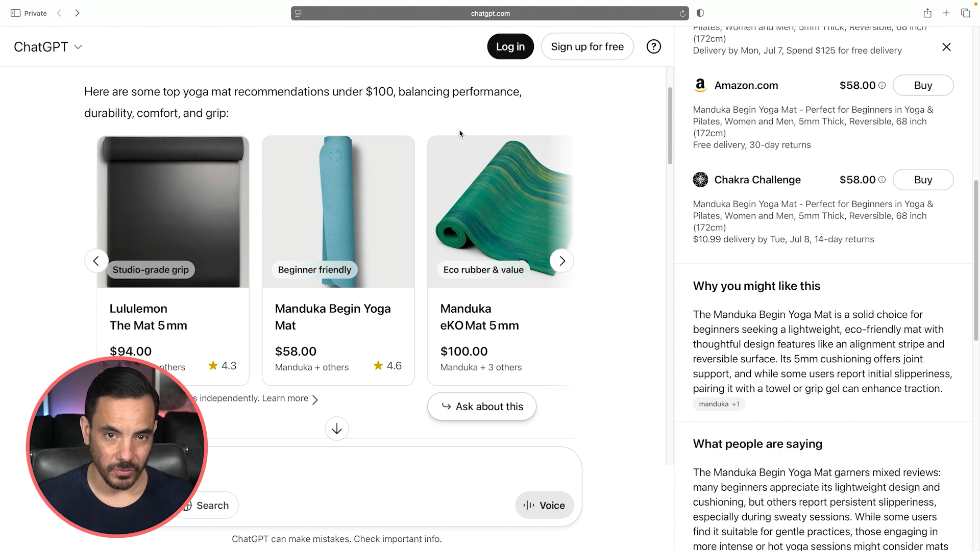Click the privacy shield icon
Image resolution: width=980 pixels, height=551 pixels.
700,13
